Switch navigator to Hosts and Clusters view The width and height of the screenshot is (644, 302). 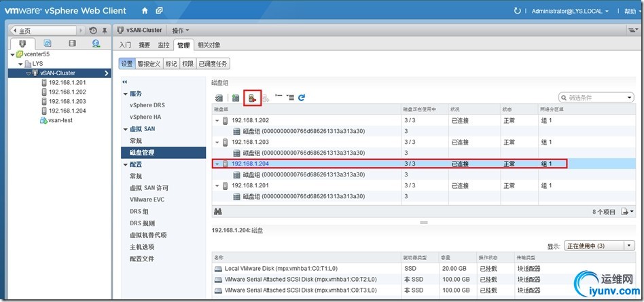pos(23,43)
